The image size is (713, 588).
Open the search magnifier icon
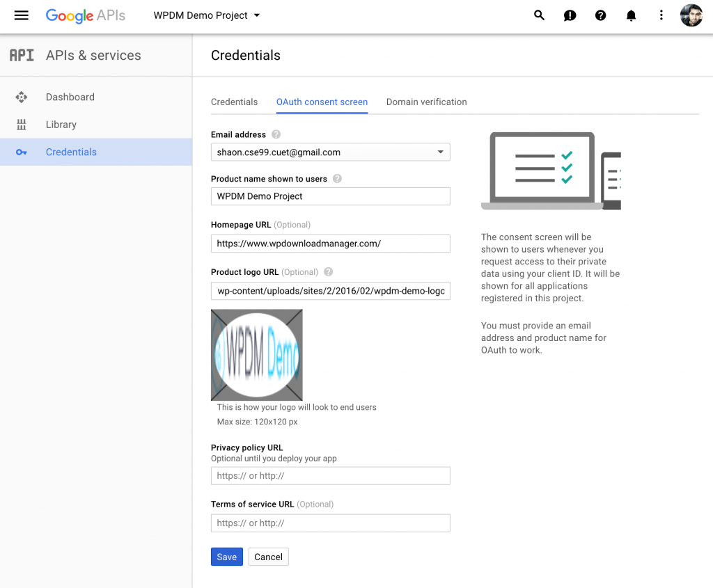pos(540,15)
